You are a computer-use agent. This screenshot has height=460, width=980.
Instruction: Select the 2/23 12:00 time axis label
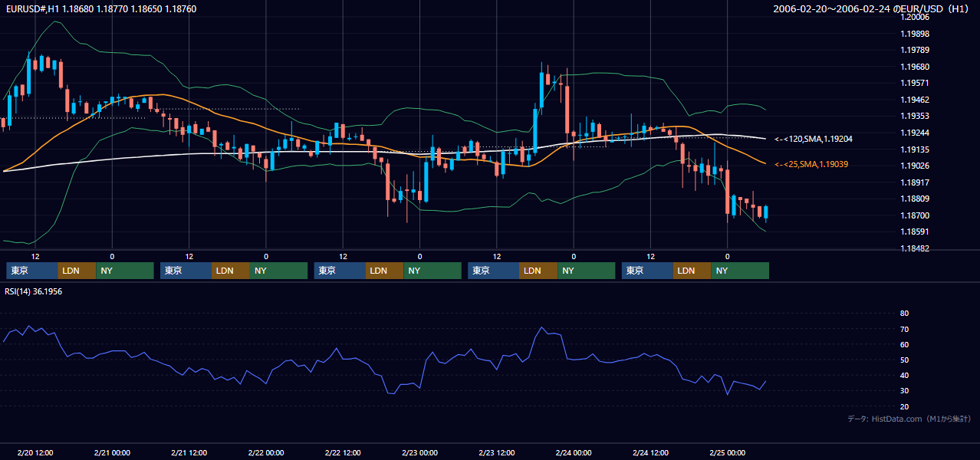coord(497,453)
